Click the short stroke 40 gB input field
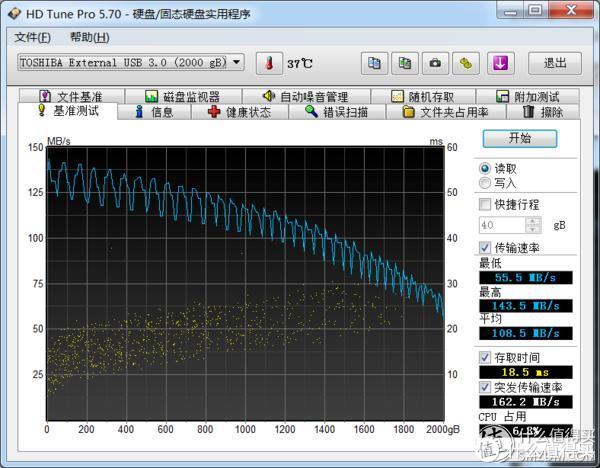Screen dimensions: 600x468 [502, 225]
